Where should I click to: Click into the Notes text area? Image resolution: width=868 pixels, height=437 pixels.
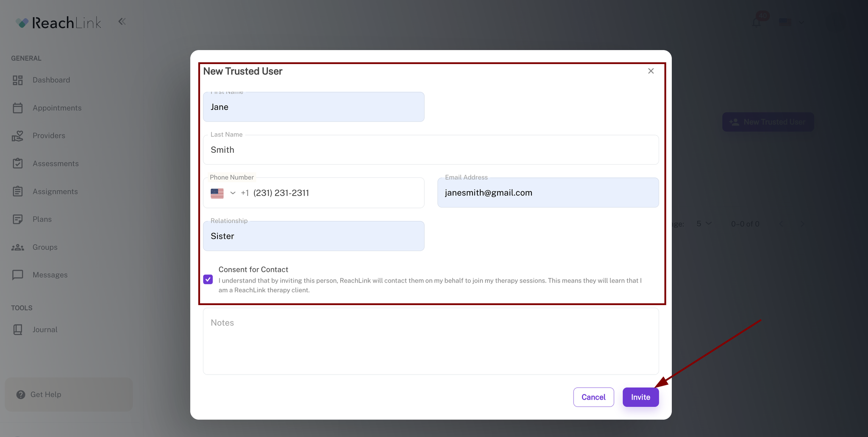point(431,341)
